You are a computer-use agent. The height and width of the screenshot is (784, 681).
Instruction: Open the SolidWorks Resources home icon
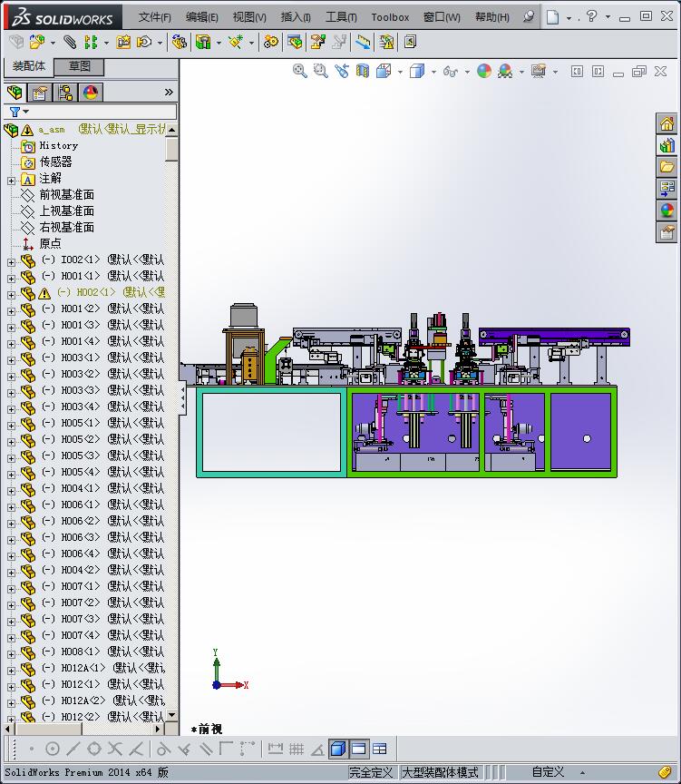click(667, 123)
